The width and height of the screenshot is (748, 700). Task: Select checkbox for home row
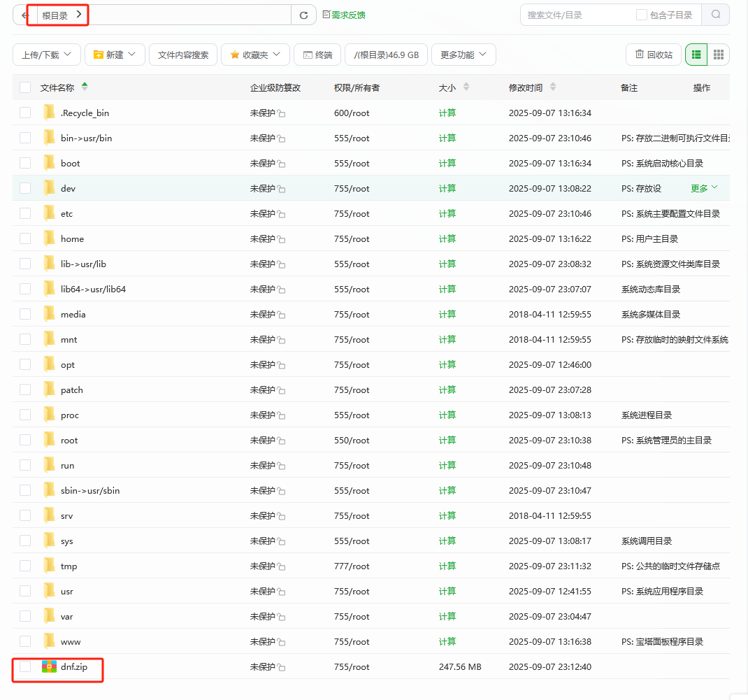[25, 238]
